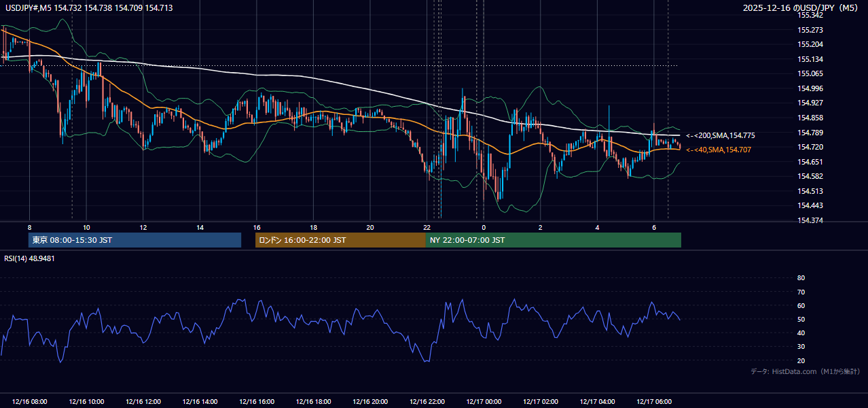
Task: Click the hour 8 tick label under chart
Action: click(29, 227)
